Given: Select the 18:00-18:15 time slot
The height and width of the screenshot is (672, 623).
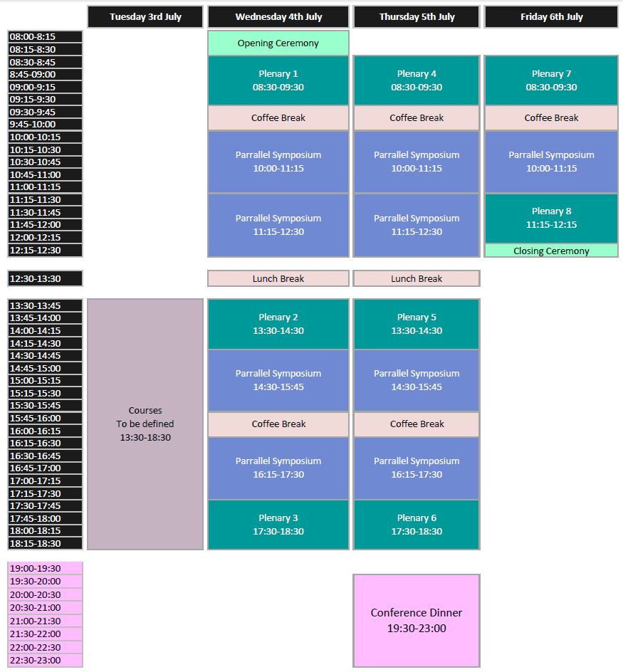Looking at the screenshot, I should coord(45,530).
